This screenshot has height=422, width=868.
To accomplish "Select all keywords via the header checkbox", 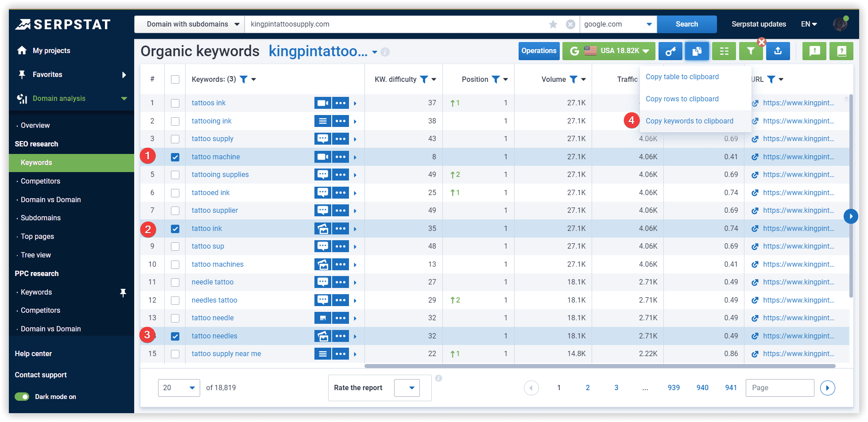I will tap(175, 79).
